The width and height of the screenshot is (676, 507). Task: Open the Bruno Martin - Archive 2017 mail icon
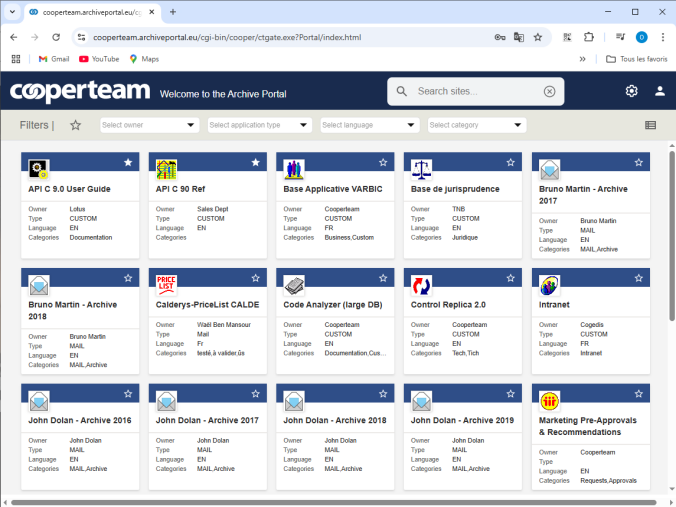549,169
